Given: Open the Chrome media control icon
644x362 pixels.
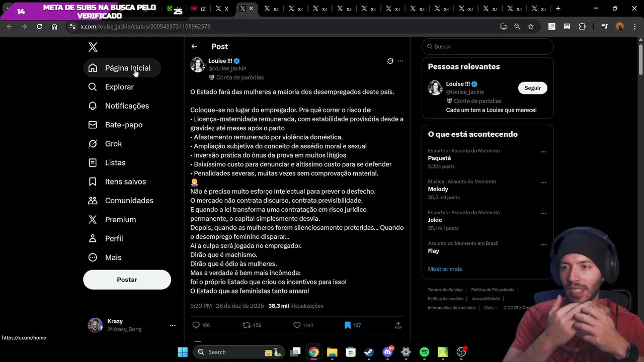Looking at the screenshot, I should 604,26.
